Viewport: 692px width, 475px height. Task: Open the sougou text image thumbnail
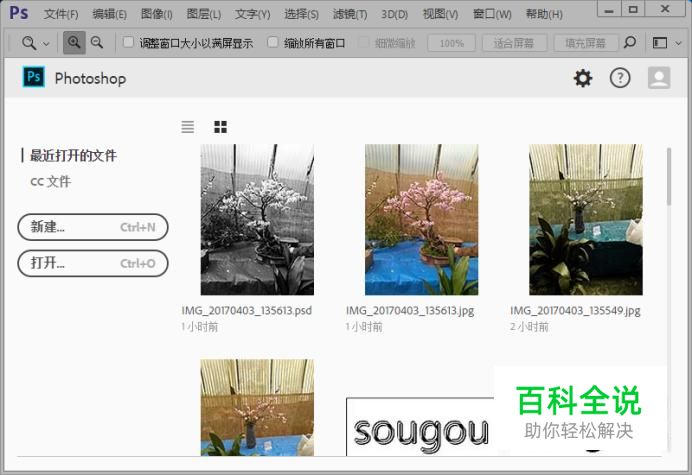[x=420, y=427]
